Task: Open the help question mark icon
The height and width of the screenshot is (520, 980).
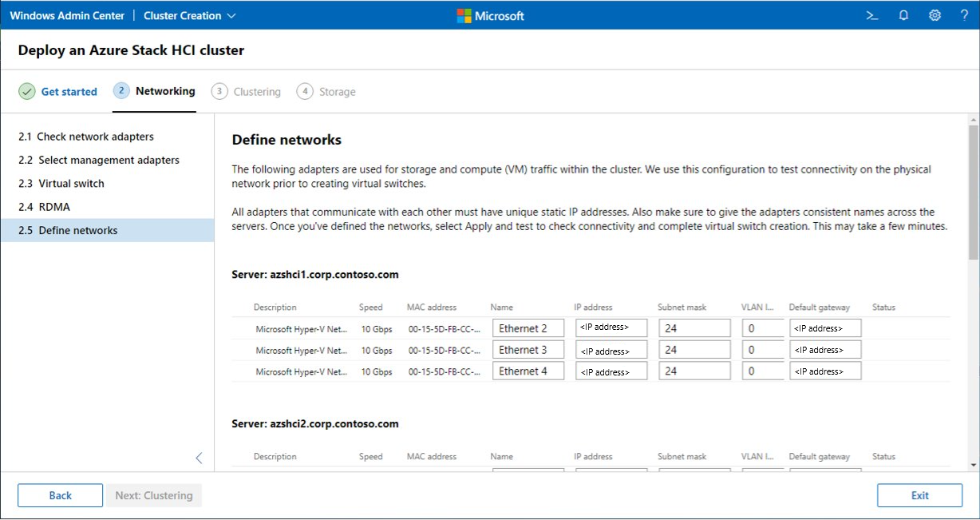Action: coord(963,14)
